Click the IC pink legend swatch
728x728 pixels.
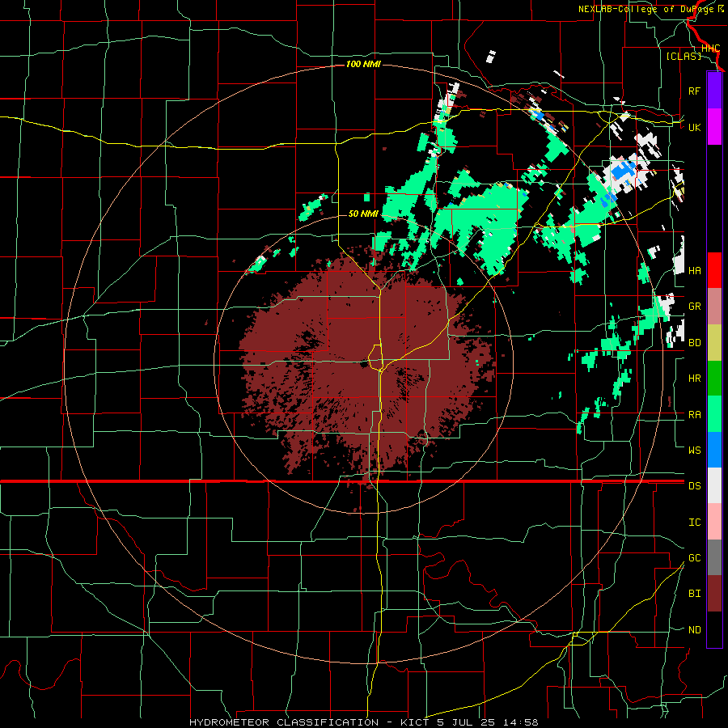[714, 522]
